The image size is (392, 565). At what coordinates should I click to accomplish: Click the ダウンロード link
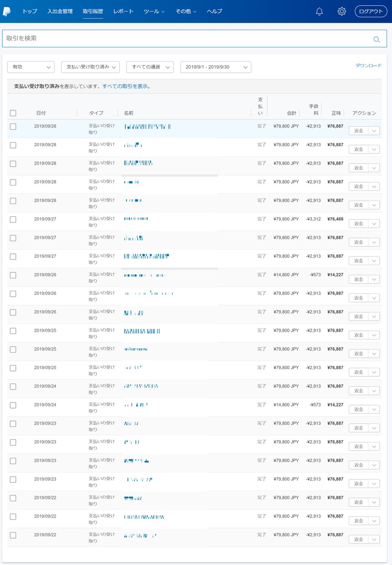[368, 66]
